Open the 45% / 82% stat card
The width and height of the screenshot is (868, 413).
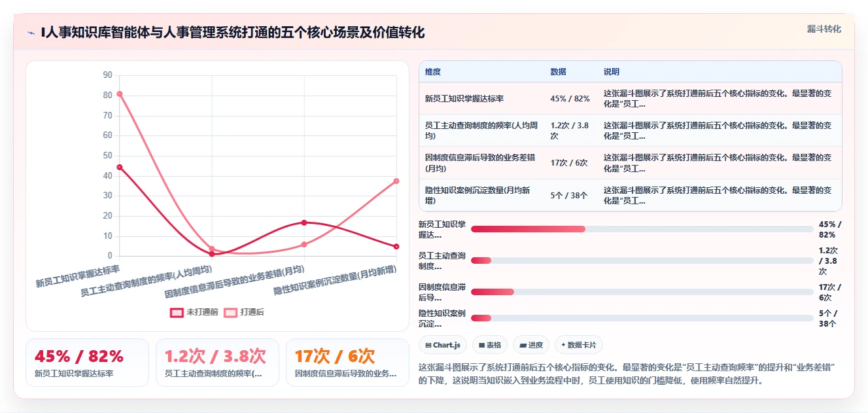[88, 363]
